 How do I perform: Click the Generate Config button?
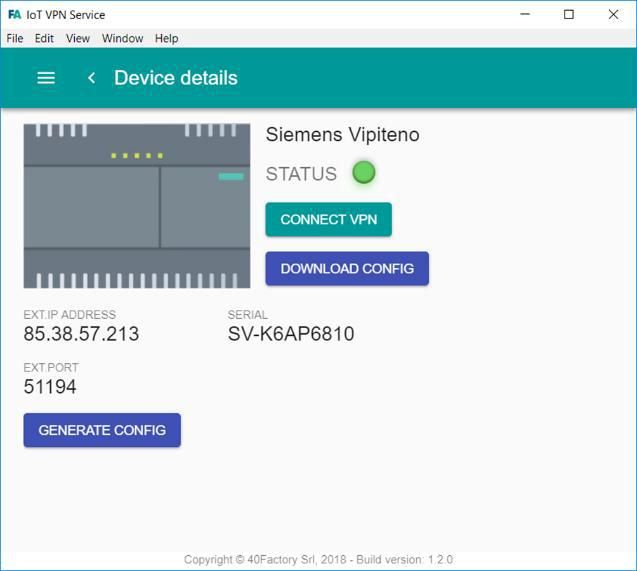pyautogui.click(x=102, y=430)
